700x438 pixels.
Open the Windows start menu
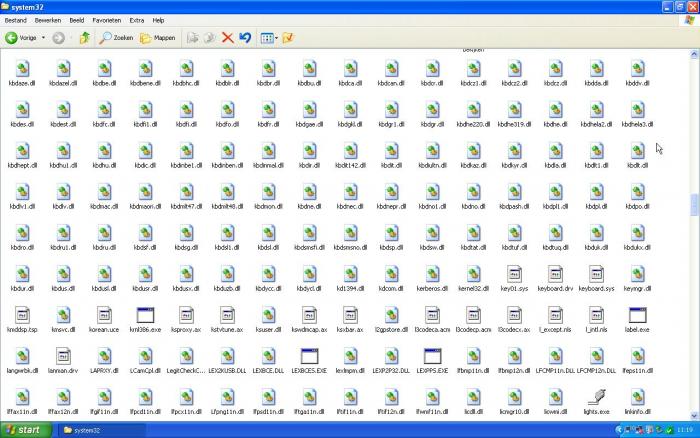click(25, 430)
